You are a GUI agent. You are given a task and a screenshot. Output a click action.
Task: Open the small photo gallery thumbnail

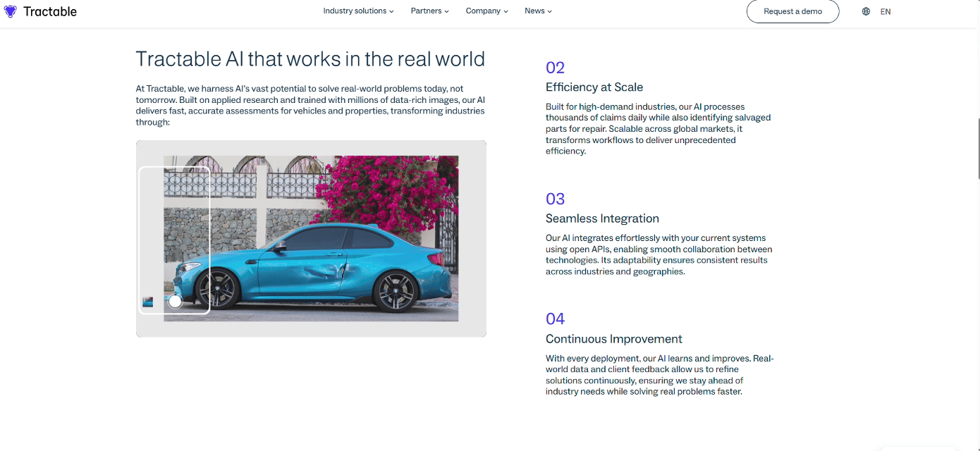[x=147, y=302]
